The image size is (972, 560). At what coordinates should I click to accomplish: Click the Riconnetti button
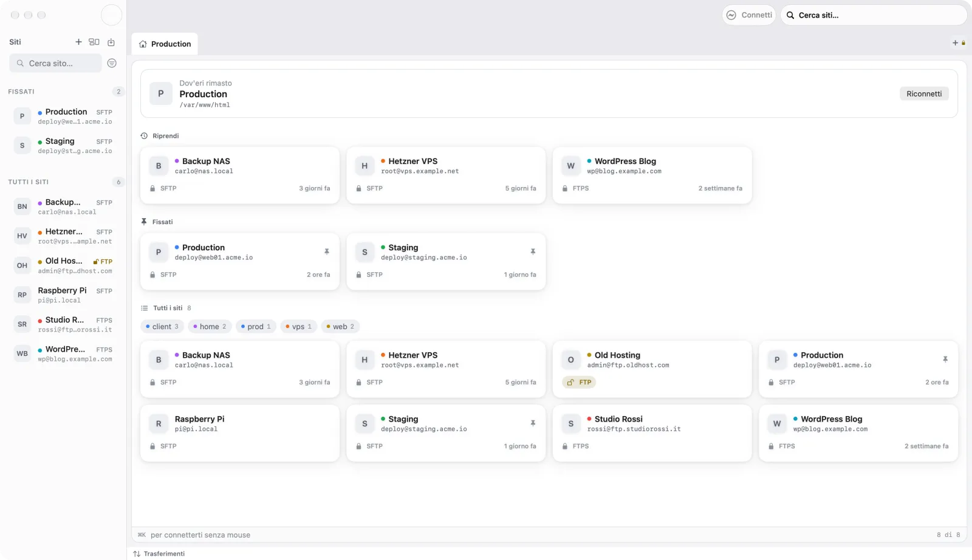tap(924, 94)
